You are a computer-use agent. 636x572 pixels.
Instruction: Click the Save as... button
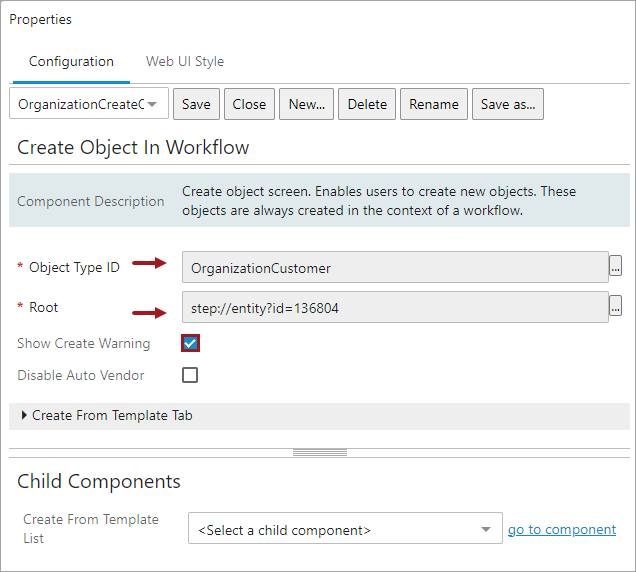pos(508,104)
